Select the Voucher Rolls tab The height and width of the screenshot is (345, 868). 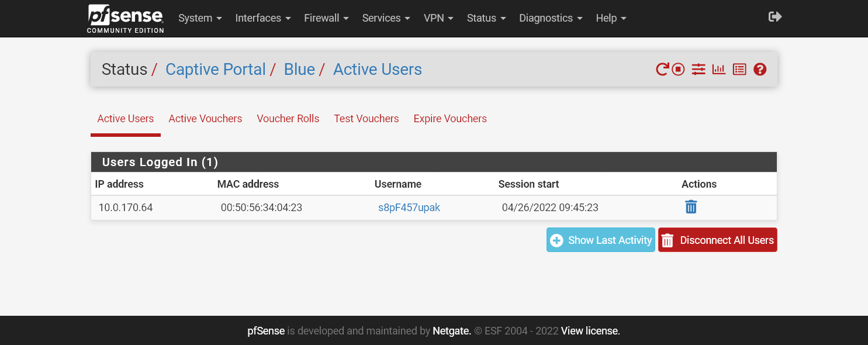click(288, 119)
